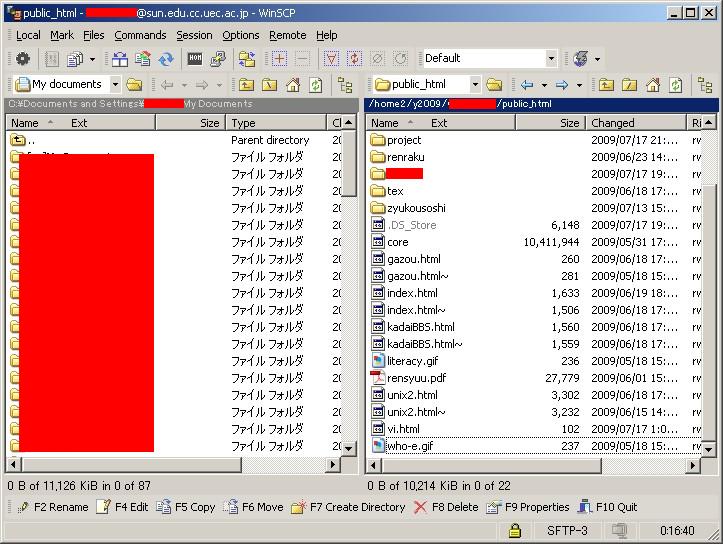The image size is (723, 544).
Task: Open the Files menu
Action: point(94,35)
